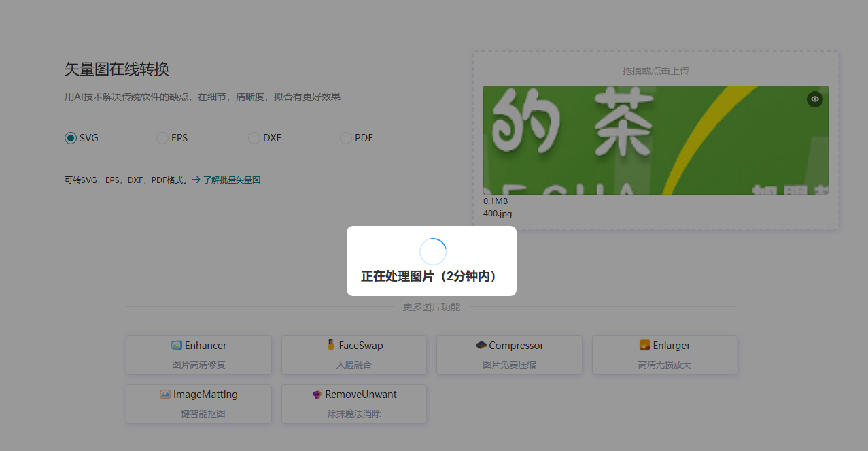
Task: Choose the EPS format radio button
Action: (x=162, y=138)
